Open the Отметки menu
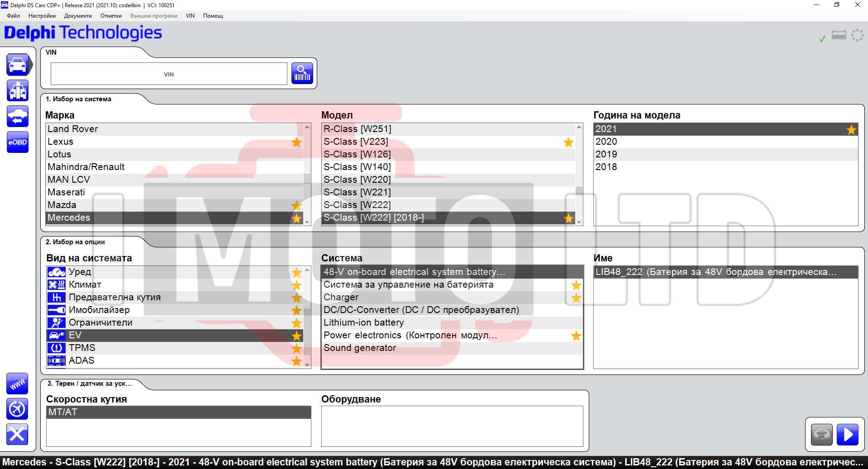 pos(111,16)
